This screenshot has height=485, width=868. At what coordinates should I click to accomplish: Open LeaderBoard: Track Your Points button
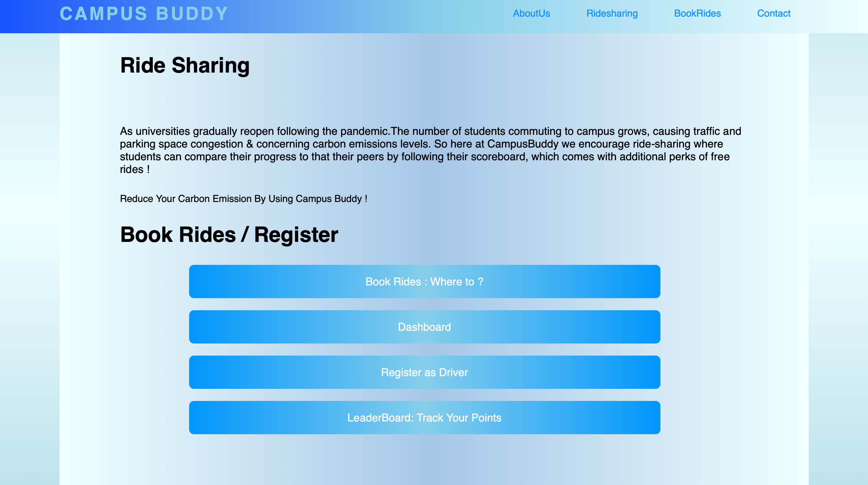[424, 418]
